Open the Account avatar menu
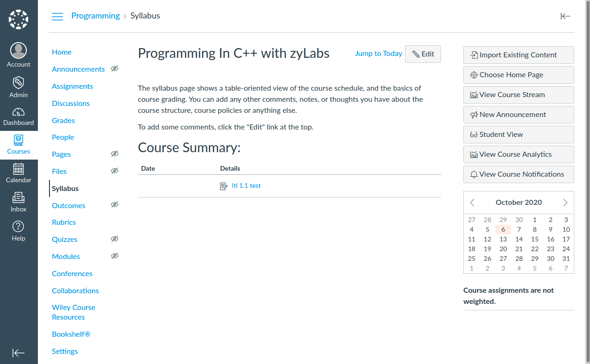The height and width of the screenshot is (364, 590). pos(18,51)
